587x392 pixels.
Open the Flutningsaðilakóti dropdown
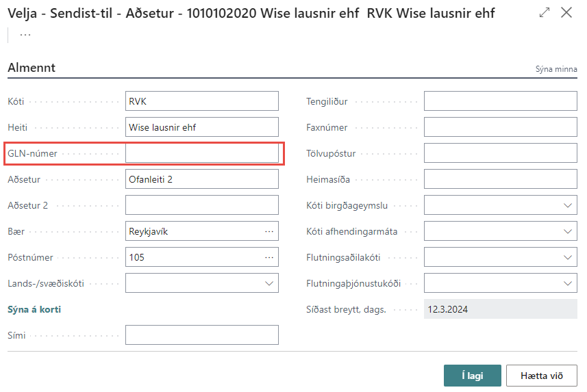click(568, 257)
